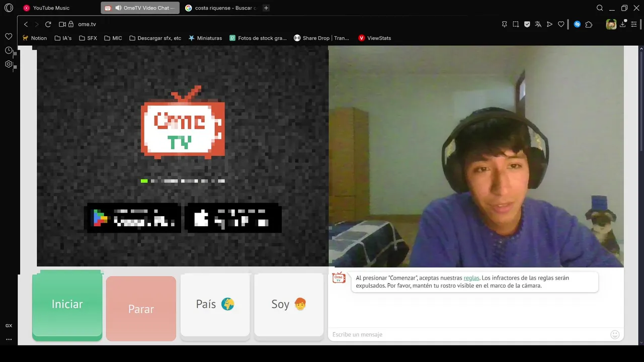Go forward to next page

tap(37, 24)
